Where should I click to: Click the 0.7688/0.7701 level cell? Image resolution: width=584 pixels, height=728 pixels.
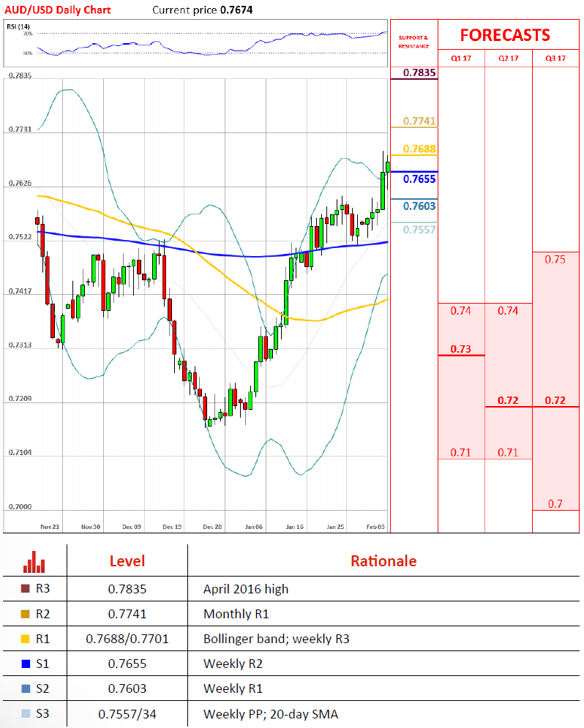click(127, 639)
